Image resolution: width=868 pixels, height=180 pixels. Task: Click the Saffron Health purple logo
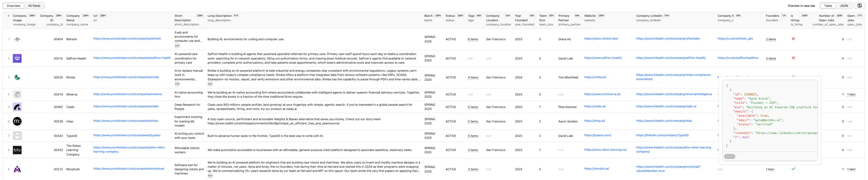(17, 58)
